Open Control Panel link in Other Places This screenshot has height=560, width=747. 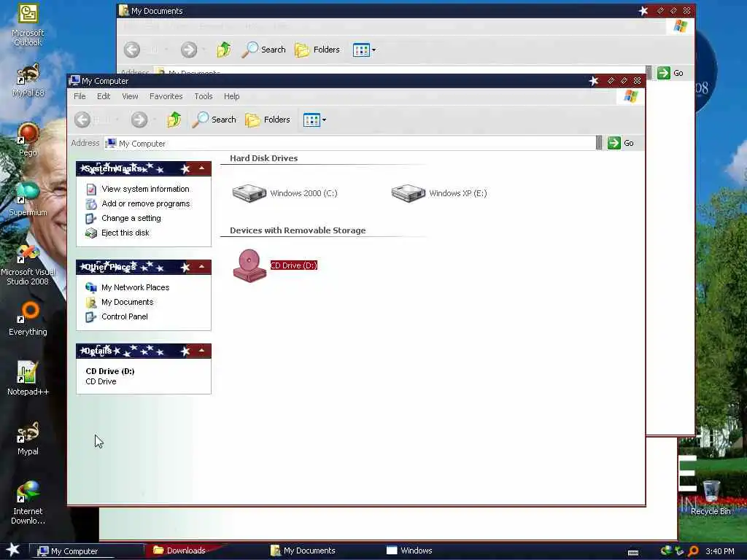click(124, 316)
